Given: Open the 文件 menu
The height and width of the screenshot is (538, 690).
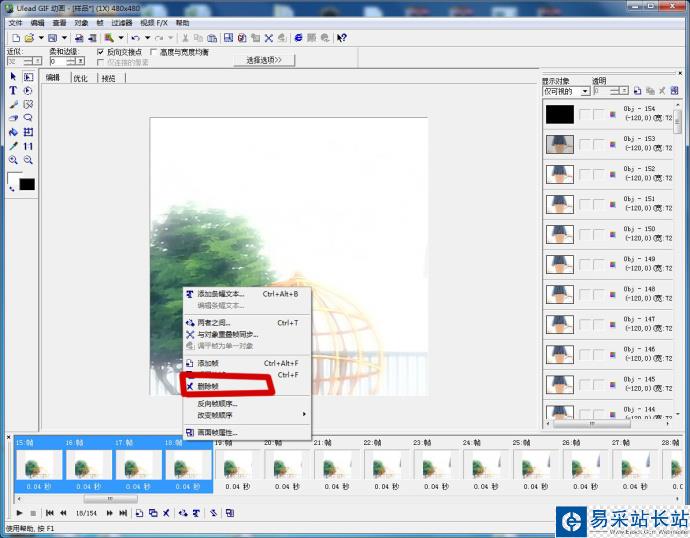Looking at the screenshot, I should click(x=15, y=23).
